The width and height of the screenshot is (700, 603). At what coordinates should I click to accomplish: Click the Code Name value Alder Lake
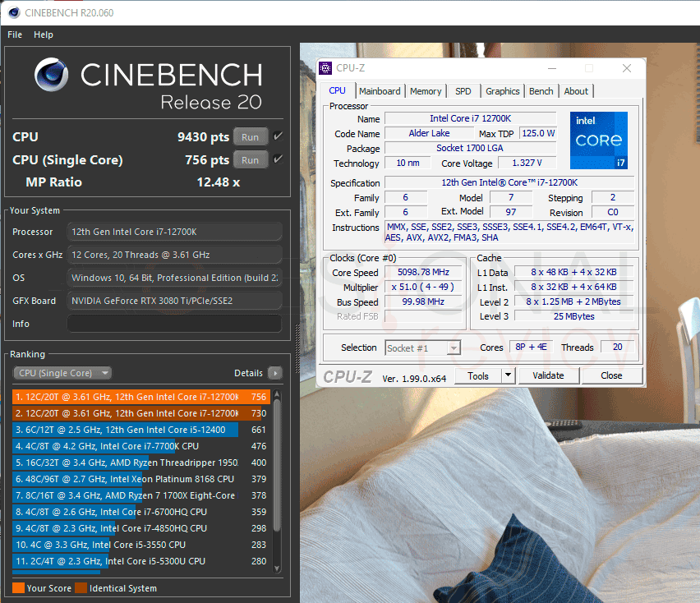(x=429, y=133)
